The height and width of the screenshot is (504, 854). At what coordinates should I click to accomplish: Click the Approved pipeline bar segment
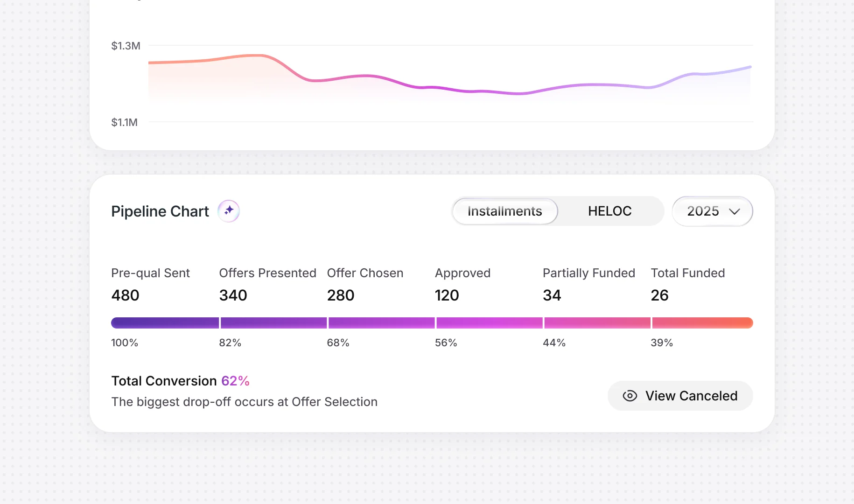(x=490, y=323)
